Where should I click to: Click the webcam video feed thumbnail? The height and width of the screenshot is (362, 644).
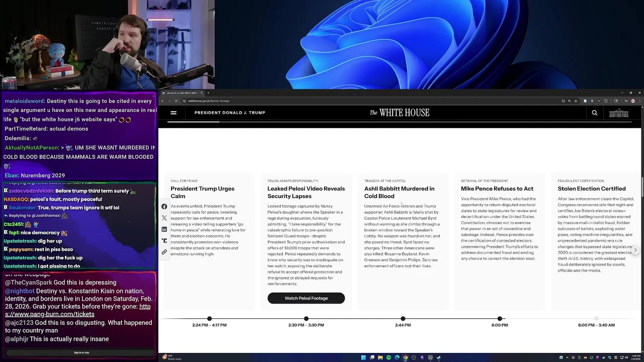[x=107, y=45]
